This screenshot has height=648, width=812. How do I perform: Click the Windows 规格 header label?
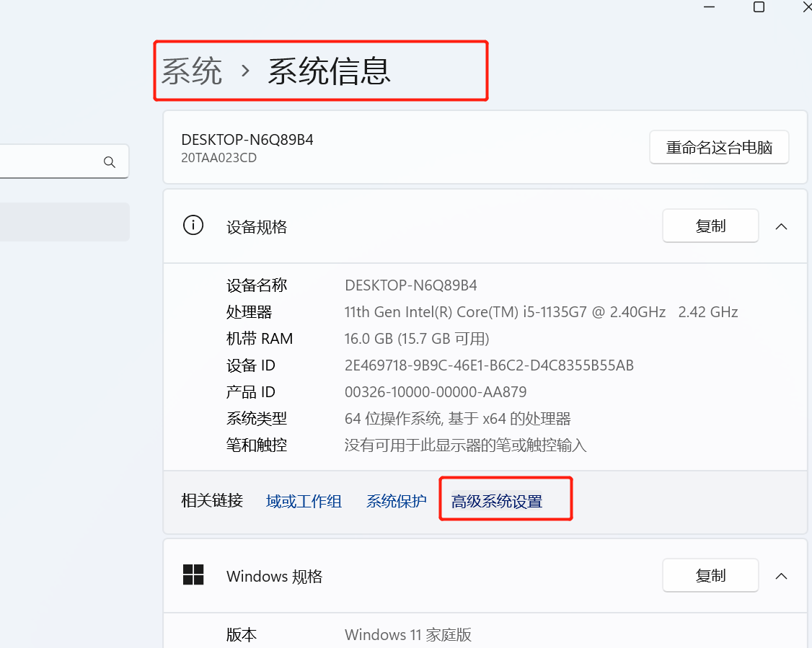pyautogui.click(x=274, y=576)
